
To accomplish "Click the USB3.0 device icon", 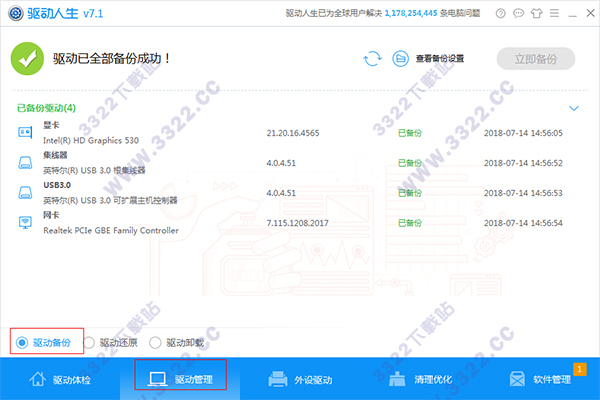I will click(25, 193).
